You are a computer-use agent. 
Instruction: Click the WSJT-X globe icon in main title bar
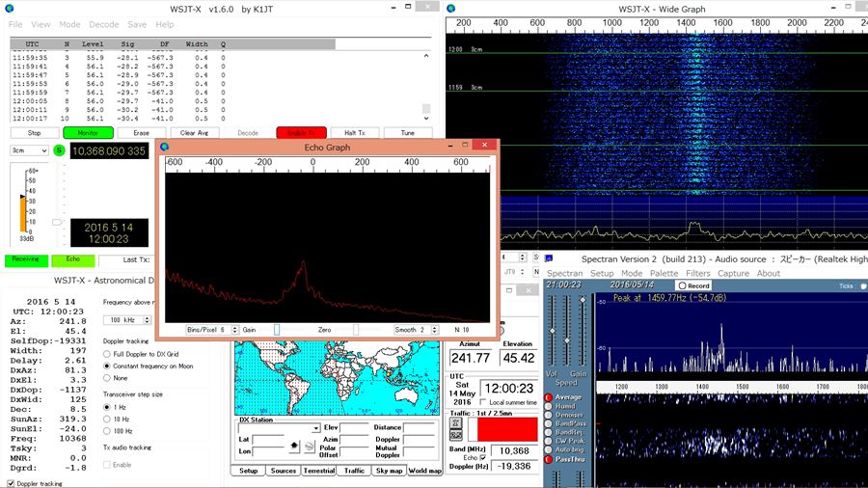tap(9, 9)
